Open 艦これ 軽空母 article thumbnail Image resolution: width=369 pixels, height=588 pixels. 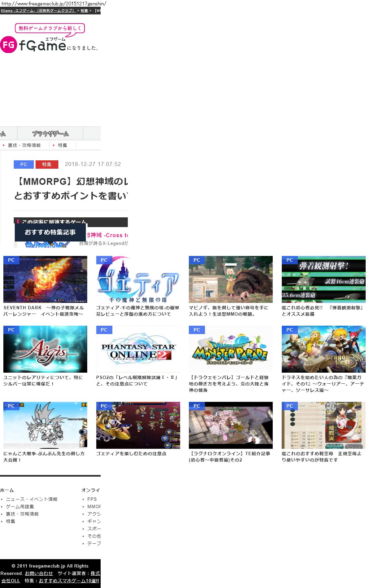[x=324, y=425]
